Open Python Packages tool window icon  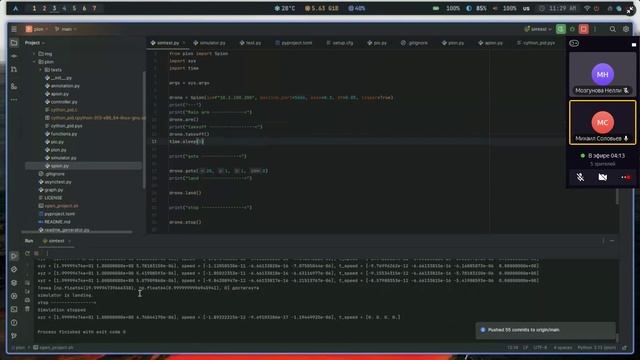tap(14, 282)
